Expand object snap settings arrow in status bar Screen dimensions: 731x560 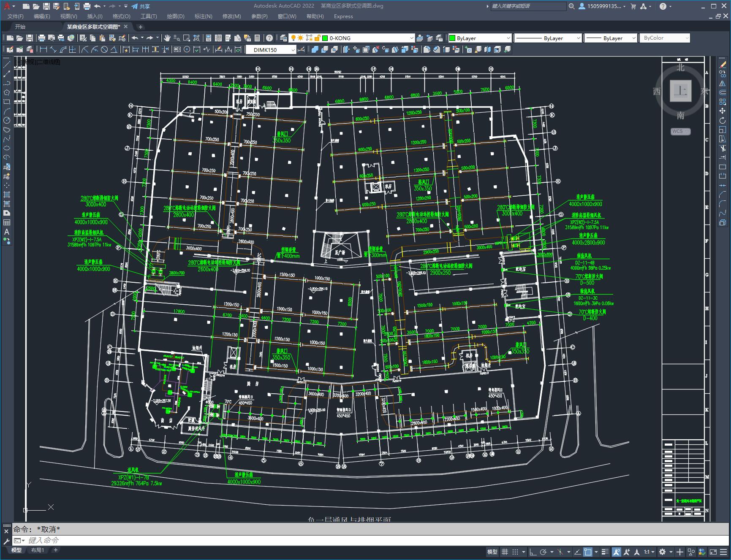pyautogui.click(x=596, y=552)
